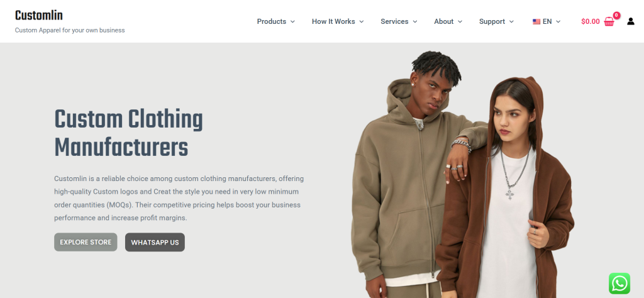Expand the Products dropdown chevron
The height and width of the screenshot is (298, 644).
pyautogui.click(x=292, y=22)
